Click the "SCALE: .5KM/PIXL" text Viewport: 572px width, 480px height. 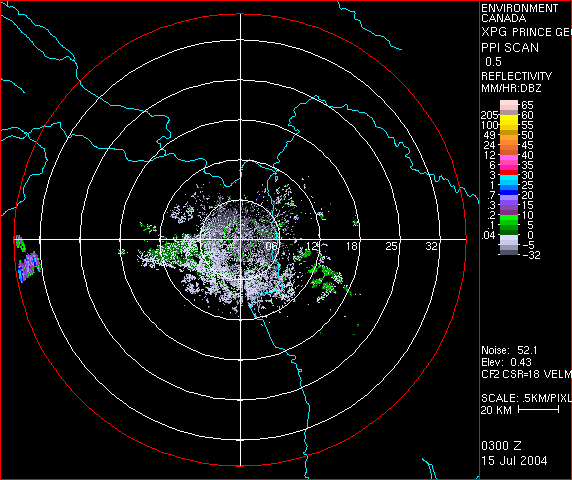pos(526,398)
